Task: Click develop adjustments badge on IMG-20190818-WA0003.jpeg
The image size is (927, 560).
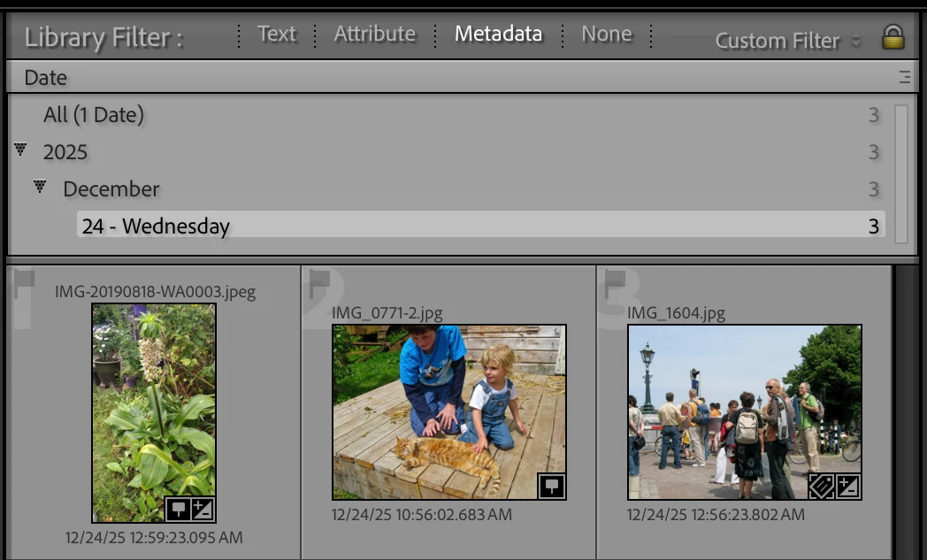Action: point(203,510)
